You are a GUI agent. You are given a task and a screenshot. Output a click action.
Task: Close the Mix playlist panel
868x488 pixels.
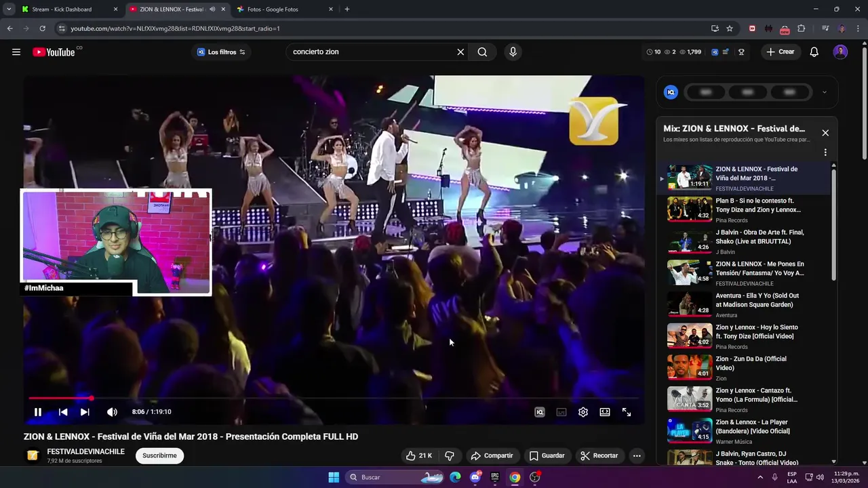[825, 133]
